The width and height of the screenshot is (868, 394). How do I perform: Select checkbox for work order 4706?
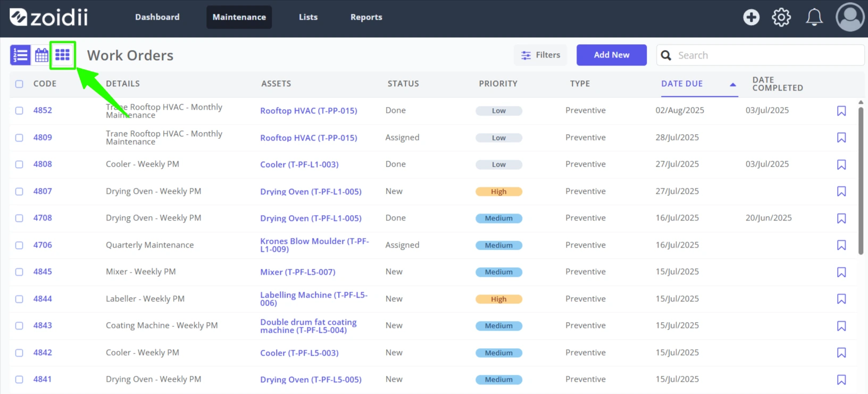(19, 245)
